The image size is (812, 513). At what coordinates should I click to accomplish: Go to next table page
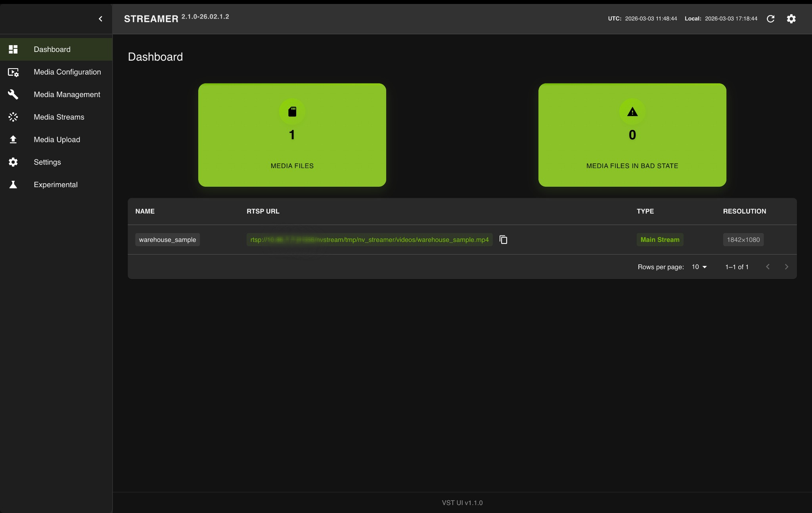pyautogui.click(x=786, y=267)
